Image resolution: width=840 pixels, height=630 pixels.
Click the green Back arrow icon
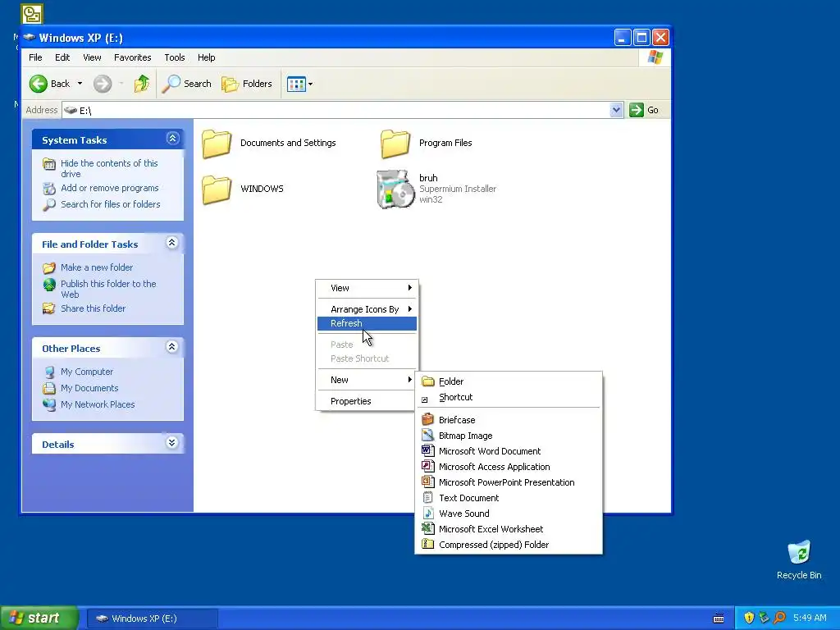coord(38,84)
